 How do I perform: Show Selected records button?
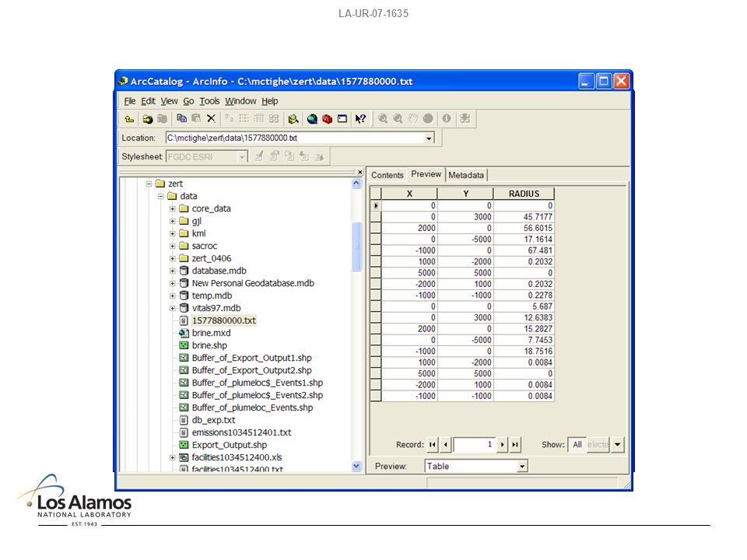click(598, 445)
